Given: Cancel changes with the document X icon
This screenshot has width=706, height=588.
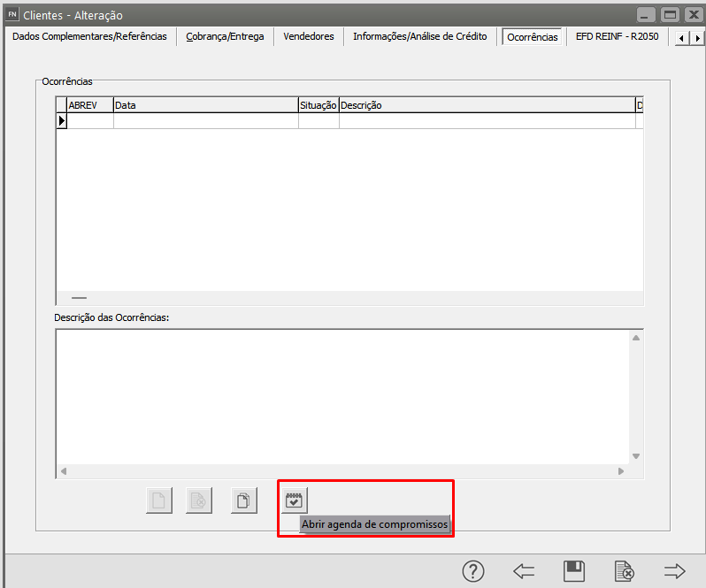Looking at the screenshot, I should [x=624, y=571].
